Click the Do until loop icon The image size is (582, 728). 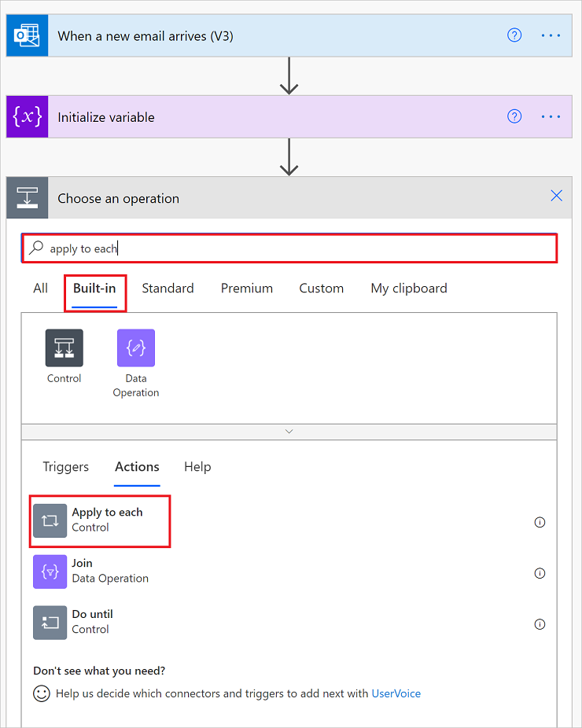[49, 623]
